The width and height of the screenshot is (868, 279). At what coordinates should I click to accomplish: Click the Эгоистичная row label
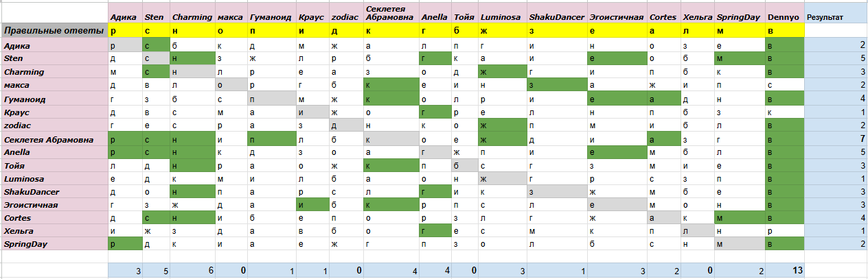(54, 204)
